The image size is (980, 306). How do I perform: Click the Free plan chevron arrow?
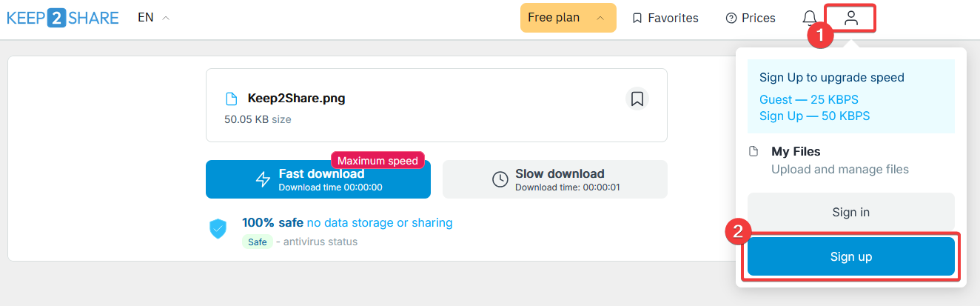[x=600, y=18]
